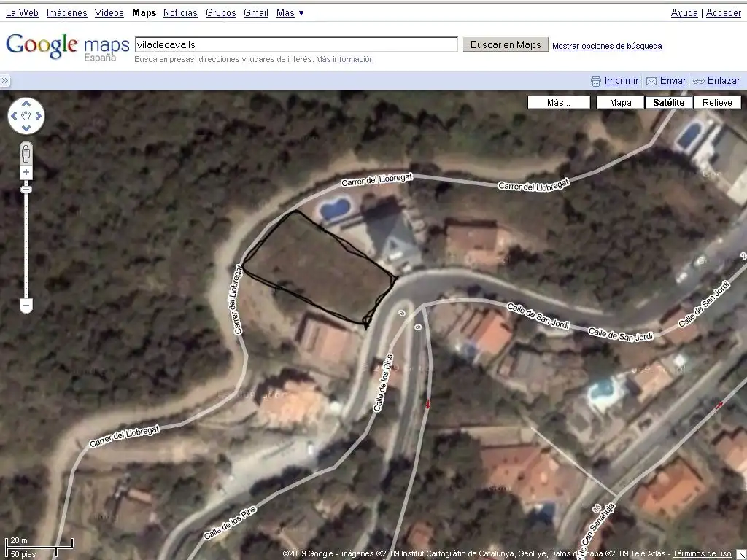Click the search box containing viladecavalls
Viewport: 747px width, 560px height.
pos(296,44)
